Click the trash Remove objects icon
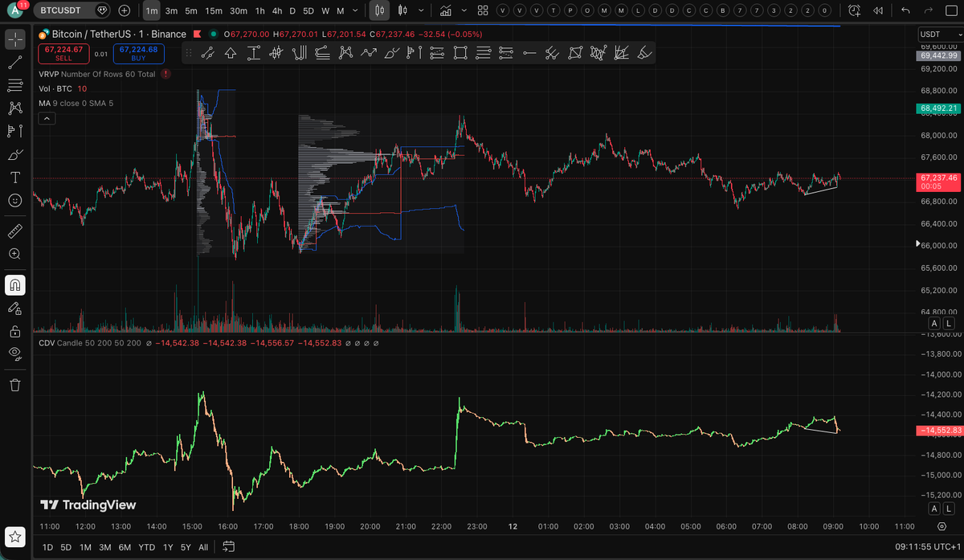This screenshot has height=560, width=964. click(14, 385)
